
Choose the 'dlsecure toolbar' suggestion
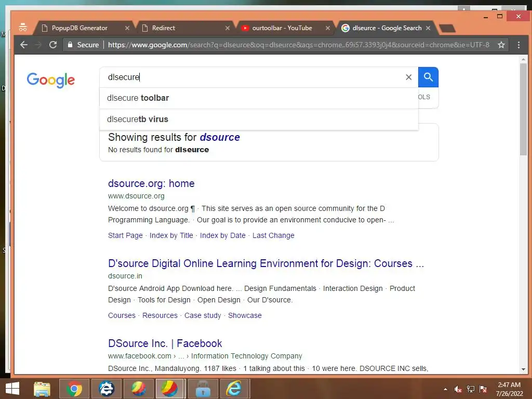click(259, 98)
